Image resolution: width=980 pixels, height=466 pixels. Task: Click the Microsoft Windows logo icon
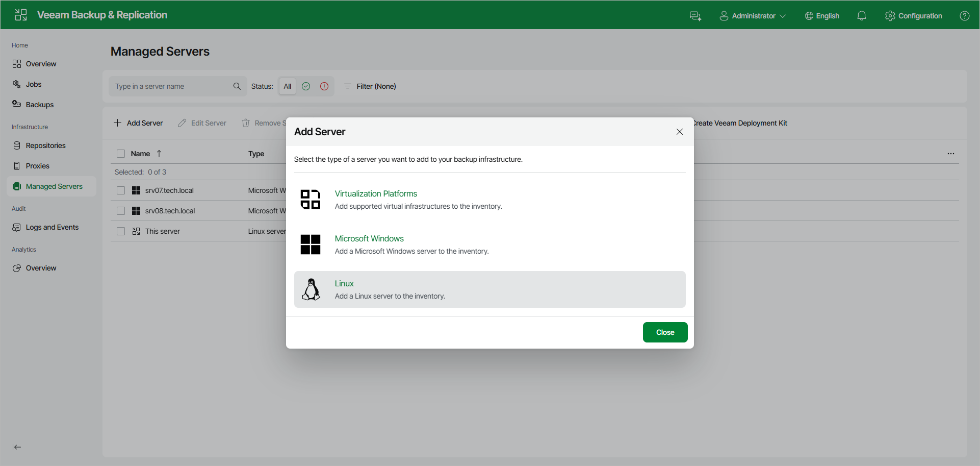pos(311,244)
